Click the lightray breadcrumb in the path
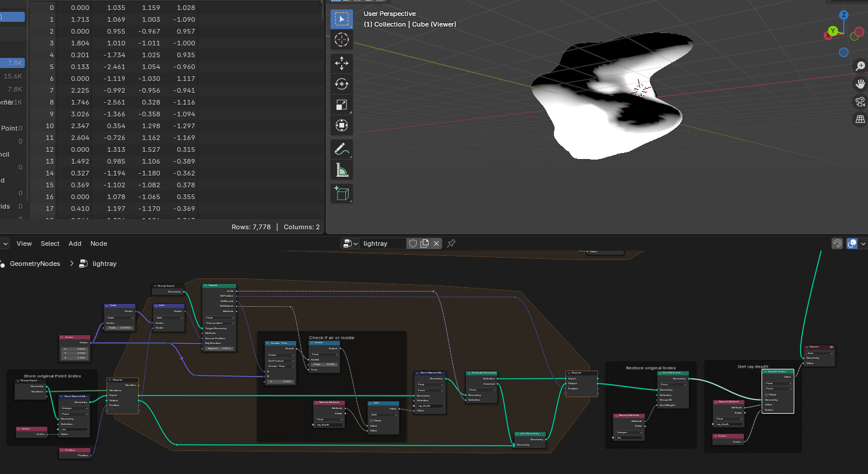The height and width of the screenshot is (474, 868). 105,264
